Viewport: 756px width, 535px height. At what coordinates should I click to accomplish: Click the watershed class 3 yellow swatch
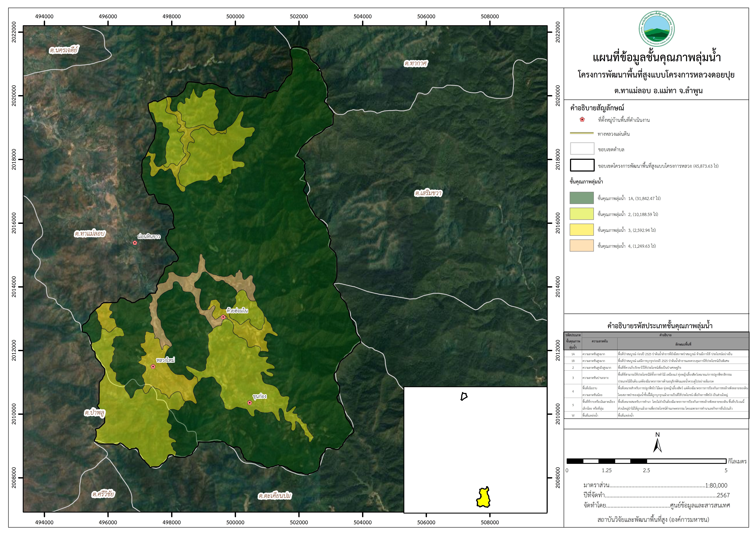click(x=582, y=230)
